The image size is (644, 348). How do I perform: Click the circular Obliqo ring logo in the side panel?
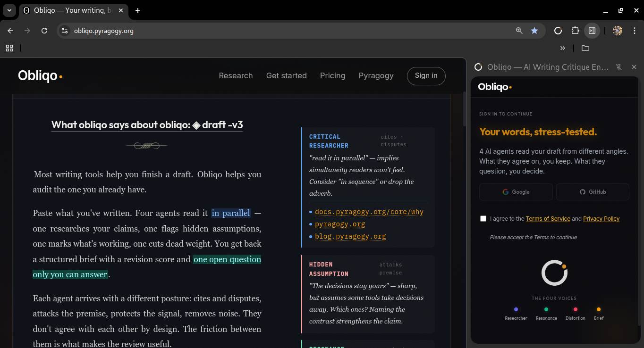tap(554, 273)
